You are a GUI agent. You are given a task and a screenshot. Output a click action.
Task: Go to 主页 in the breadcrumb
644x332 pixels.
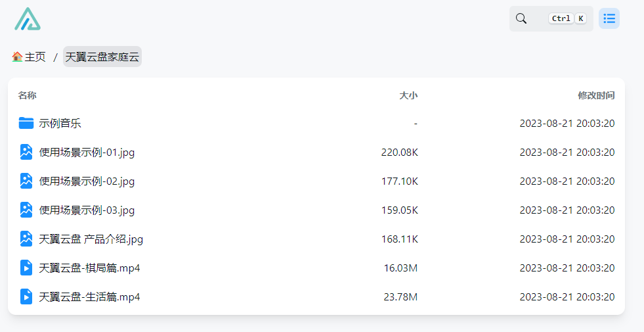click(35, 57)
